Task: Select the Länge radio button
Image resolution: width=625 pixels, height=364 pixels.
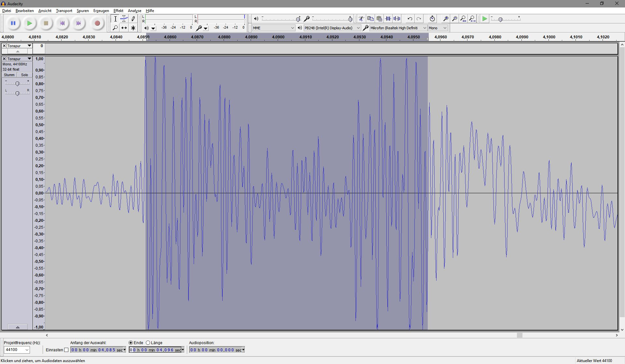Action: point(148,343)
